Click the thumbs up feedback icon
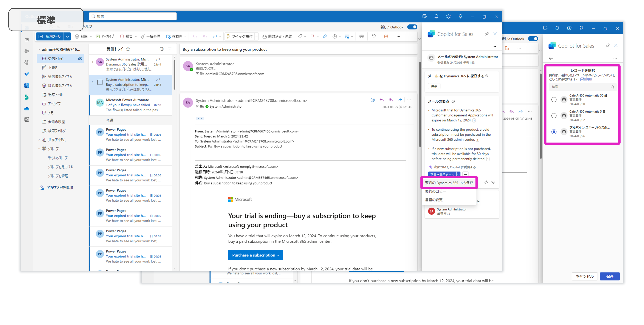The width and height of the screenshot is (644, 325). coord(486,183)
